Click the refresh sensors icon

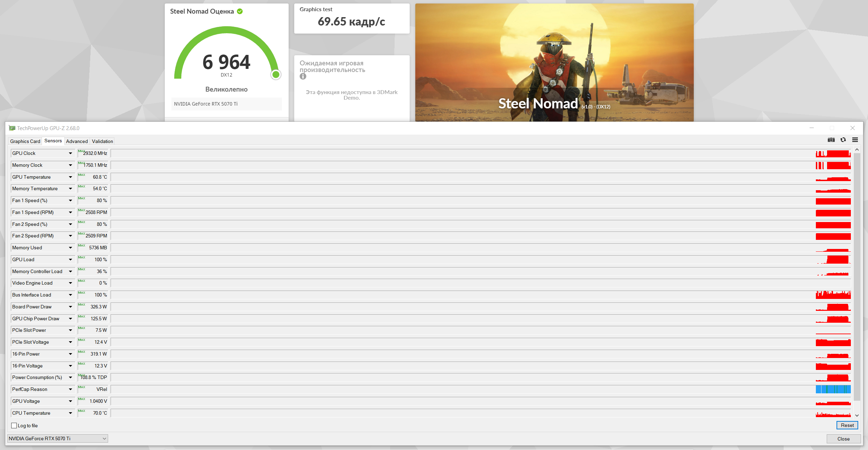tap(843, 140)
